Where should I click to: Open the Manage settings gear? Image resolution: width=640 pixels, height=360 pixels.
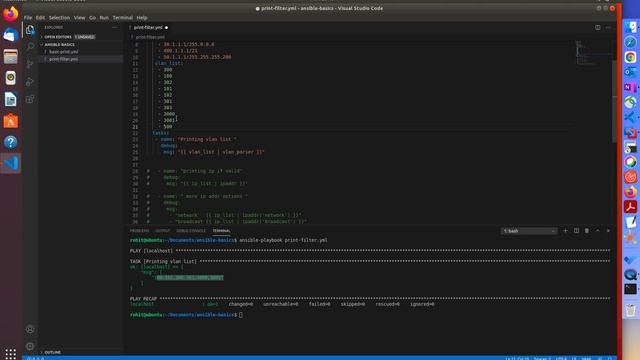click(x=30, y=346)
